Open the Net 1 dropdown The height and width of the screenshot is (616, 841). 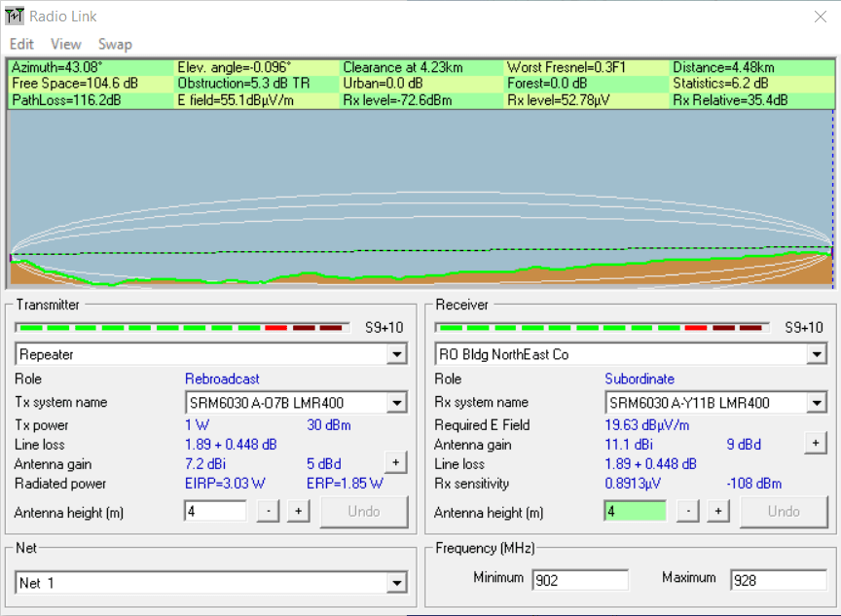pos(396,582)
